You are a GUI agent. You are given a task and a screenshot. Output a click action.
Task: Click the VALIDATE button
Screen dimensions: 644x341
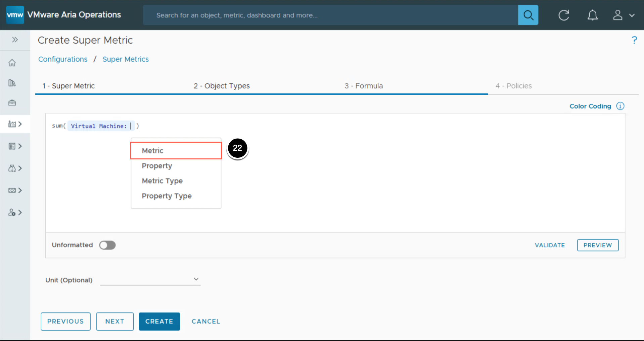point(550,245)
